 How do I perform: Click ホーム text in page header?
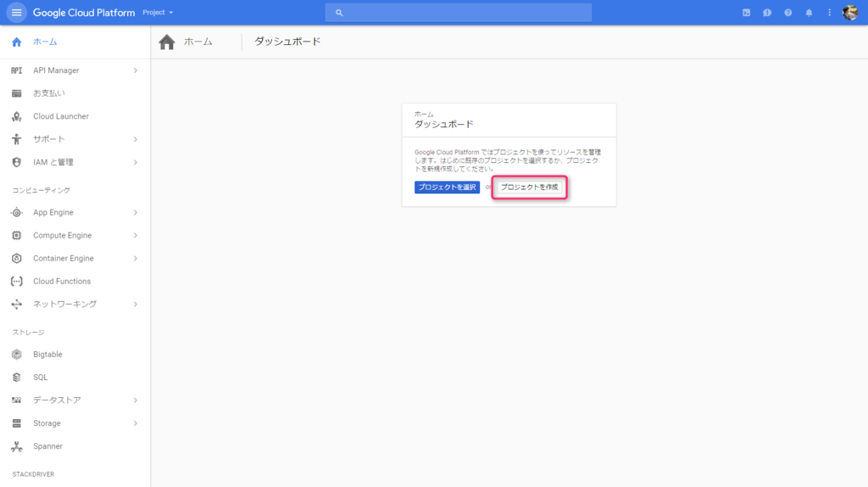198,42
